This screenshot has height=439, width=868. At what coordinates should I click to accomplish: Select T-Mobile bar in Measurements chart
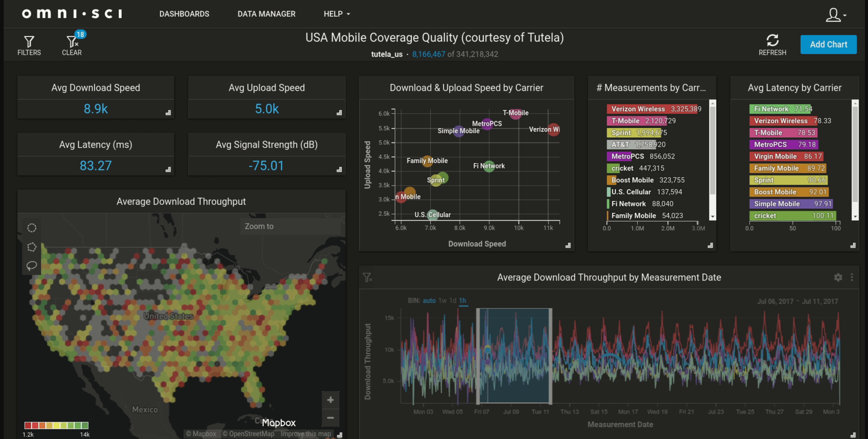636,121
